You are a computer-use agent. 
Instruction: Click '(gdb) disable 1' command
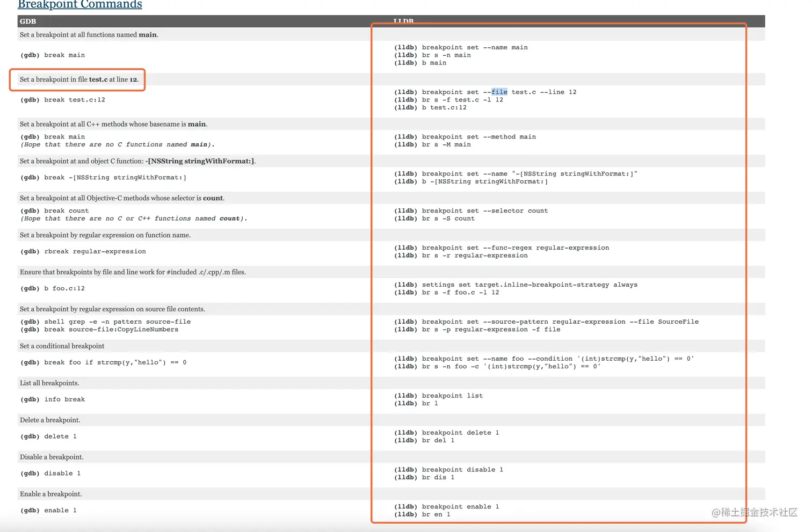50,474
